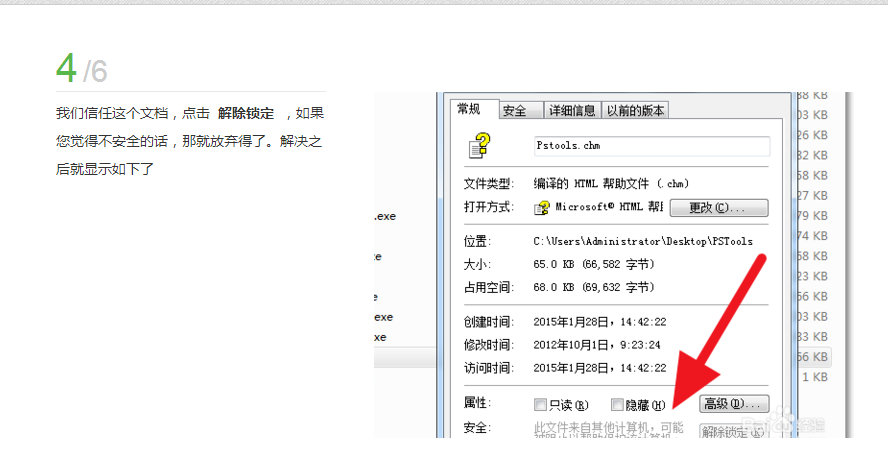Viewport: 888px width, 465px height.
Task: Click the bold 解除锁定 text in step description
Action: [x=246, y=113]
